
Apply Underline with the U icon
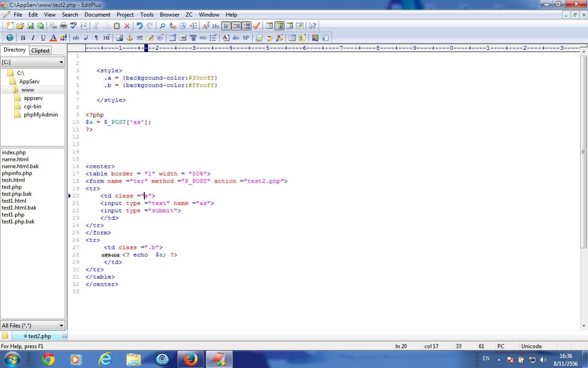(x=43, y=38)
